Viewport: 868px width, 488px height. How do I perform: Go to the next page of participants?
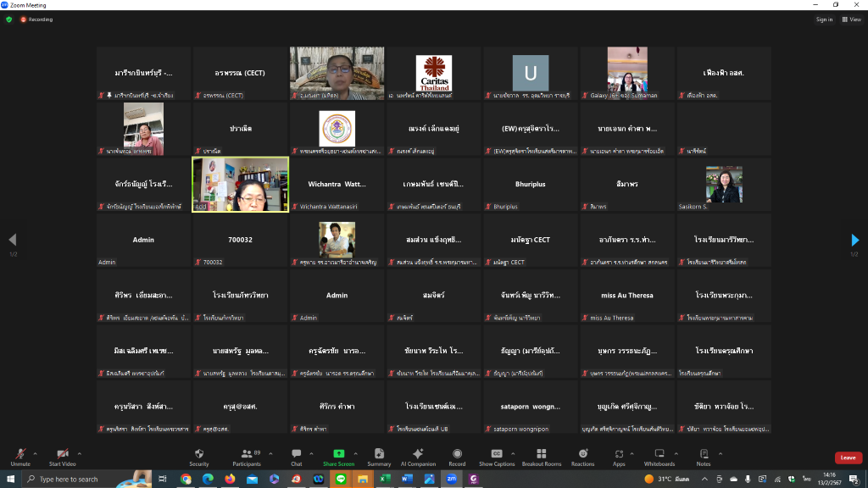(854, 240)
